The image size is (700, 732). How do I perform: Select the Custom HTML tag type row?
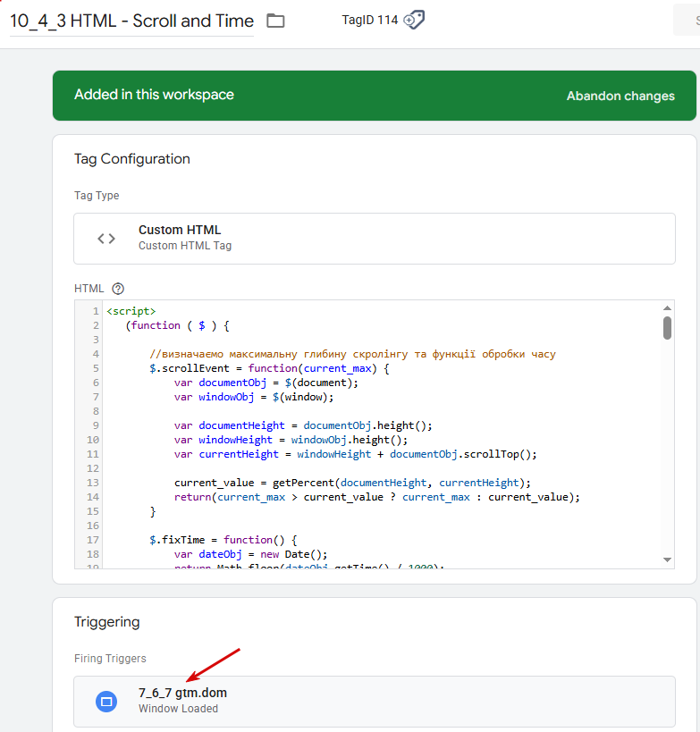coord(374,239)
